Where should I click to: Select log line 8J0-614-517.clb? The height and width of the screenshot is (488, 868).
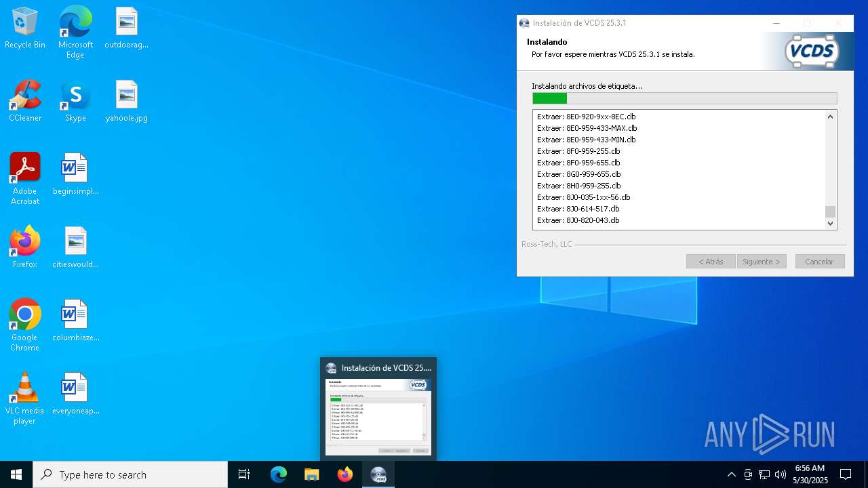click(578, 209)
